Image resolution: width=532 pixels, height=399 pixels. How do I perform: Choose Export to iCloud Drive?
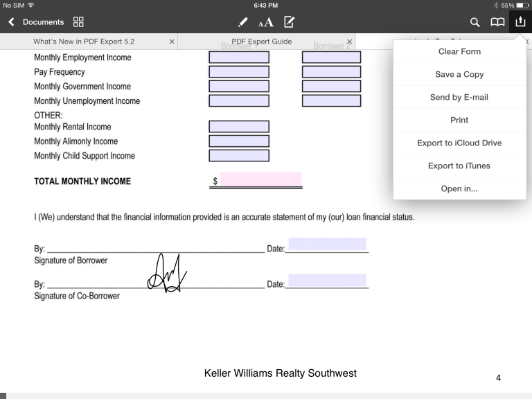click(x=460, y=143)
